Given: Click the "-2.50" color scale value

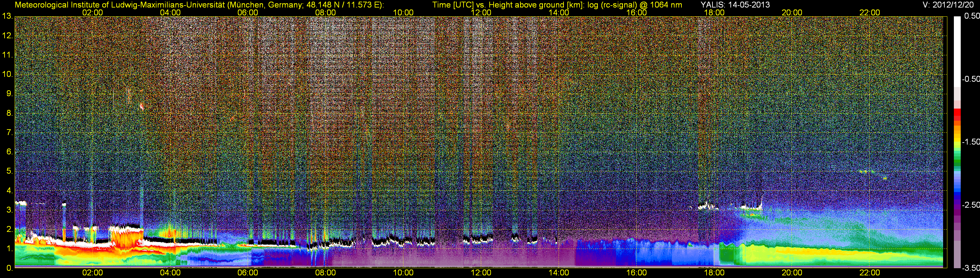Looking at the screenshot, I should 971,205.
